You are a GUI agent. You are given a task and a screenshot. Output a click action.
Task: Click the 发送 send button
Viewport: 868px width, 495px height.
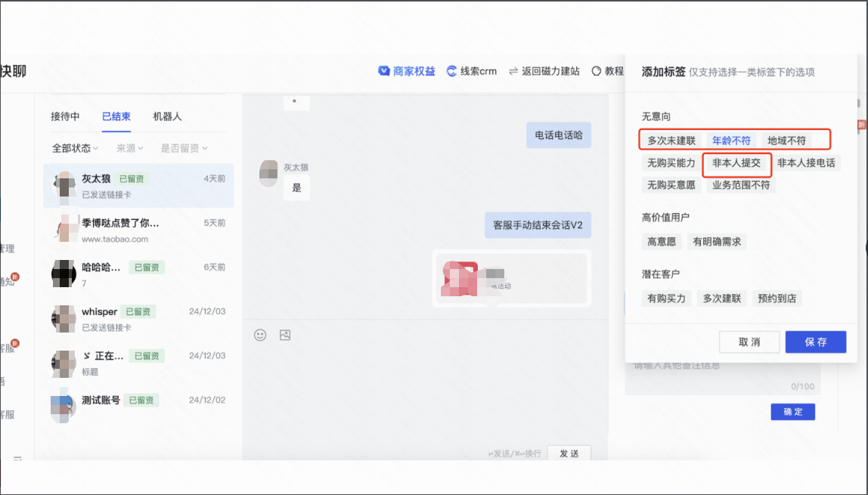pos(569,453)
